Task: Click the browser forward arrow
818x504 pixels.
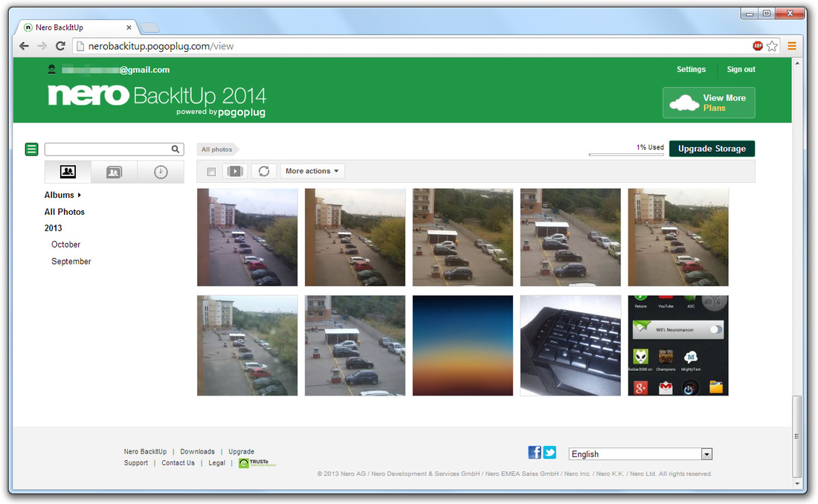Action: [42, 46]
